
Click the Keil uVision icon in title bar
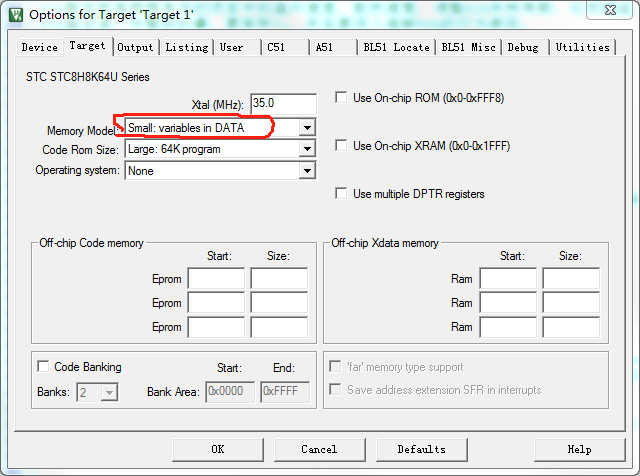(16, 15)
